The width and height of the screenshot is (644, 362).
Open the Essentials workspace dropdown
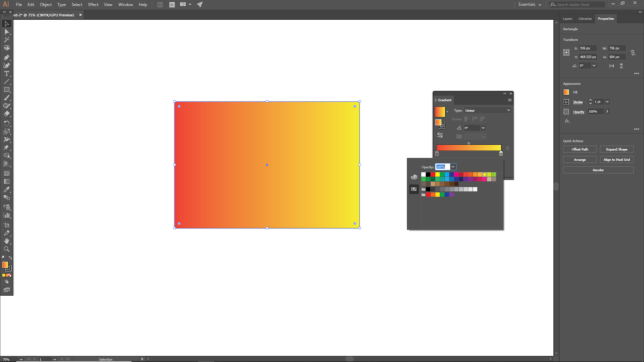pos(530,4)
